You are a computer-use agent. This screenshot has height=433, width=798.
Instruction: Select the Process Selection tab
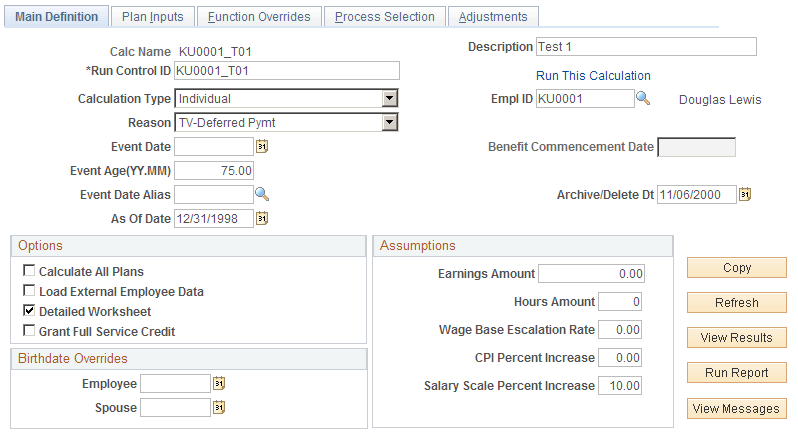[x=385, y=17]
